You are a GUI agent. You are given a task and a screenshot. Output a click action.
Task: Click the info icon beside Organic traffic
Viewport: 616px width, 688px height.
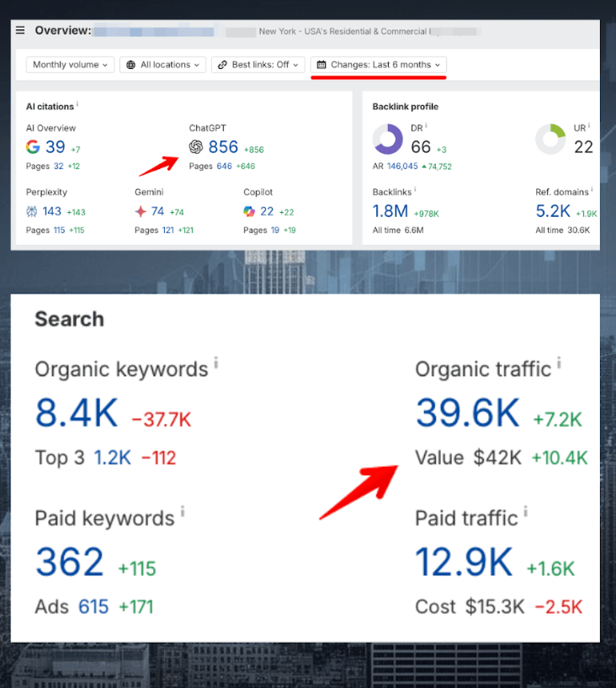pyautogui.click(x=559, y=363)
